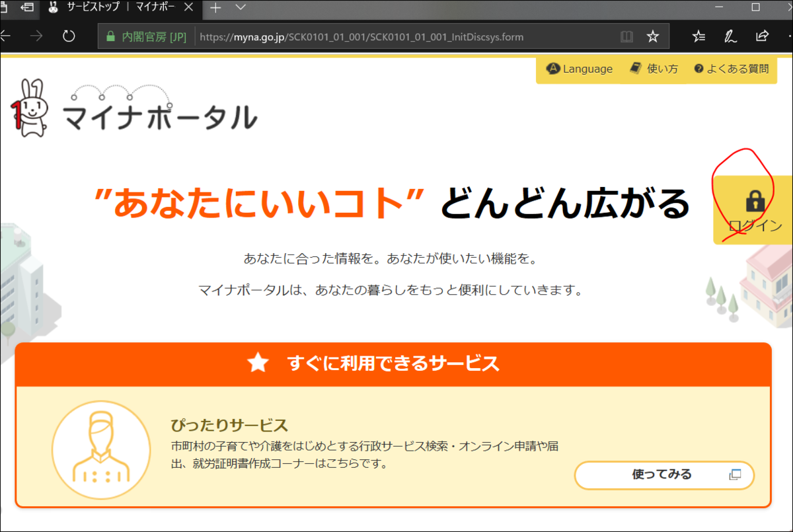Click the set tabs aside icon
793x532 pixels.
tap(27, 8)
